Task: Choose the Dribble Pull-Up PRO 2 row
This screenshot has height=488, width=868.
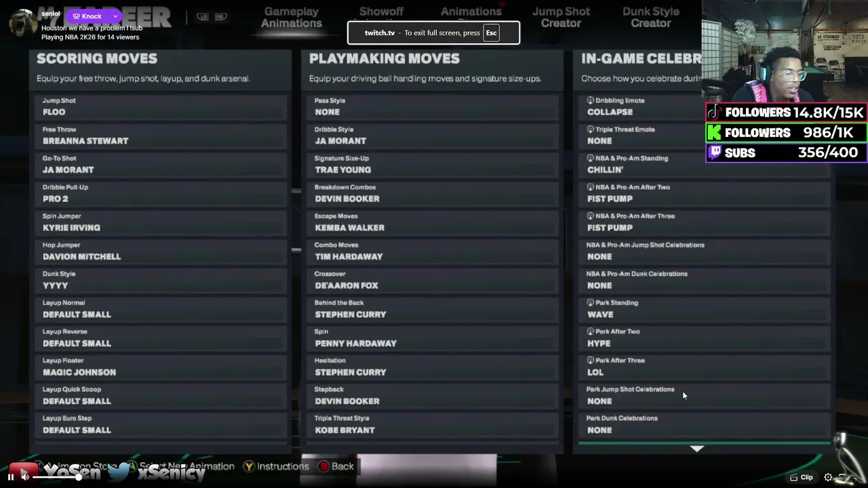Action: (x=161, y=193)
